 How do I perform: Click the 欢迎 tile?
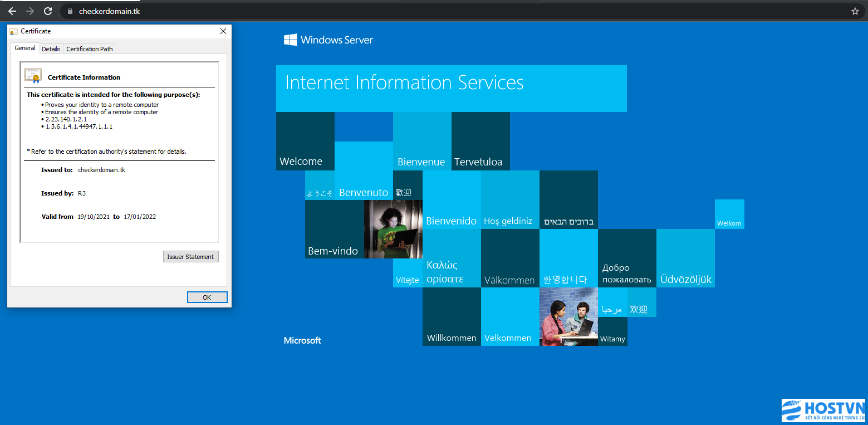[x=641, y=302]
